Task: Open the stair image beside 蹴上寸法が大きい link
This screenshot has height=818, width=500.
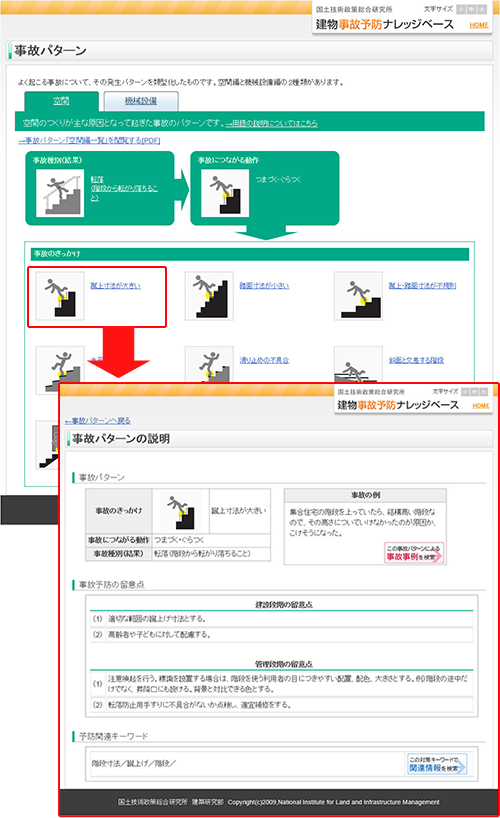Action: 59,296
